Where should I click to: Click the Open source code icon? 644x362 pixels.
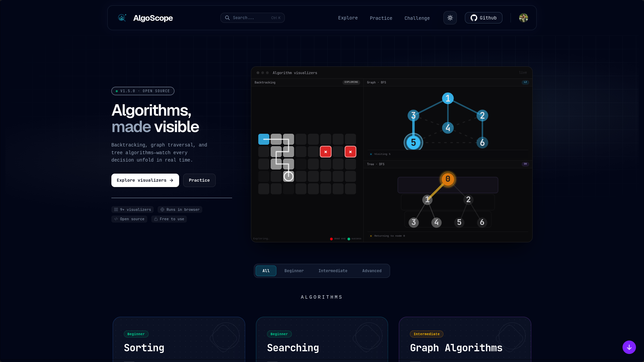pyautogui.click(x=116, y=219)
